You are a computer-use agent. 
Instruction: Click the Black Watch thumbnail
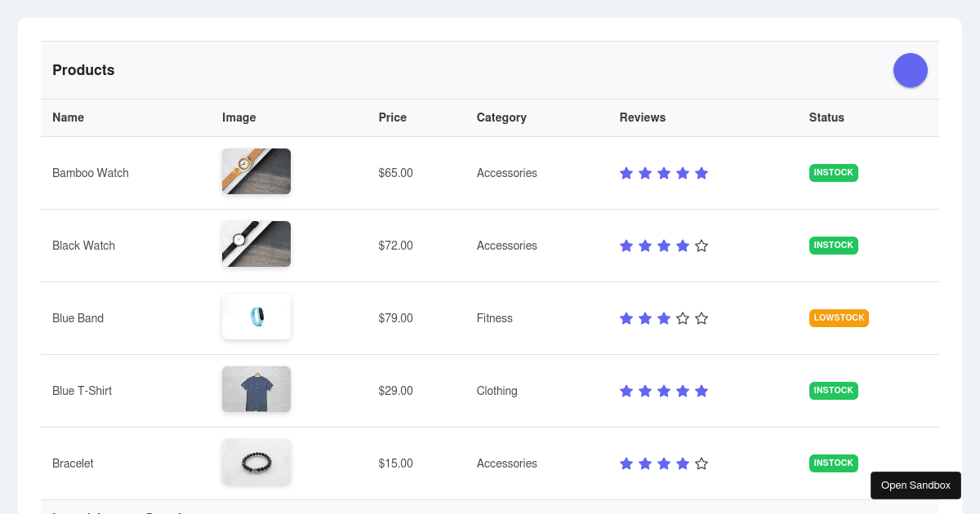pyautogui.click(x=256, y=244)
